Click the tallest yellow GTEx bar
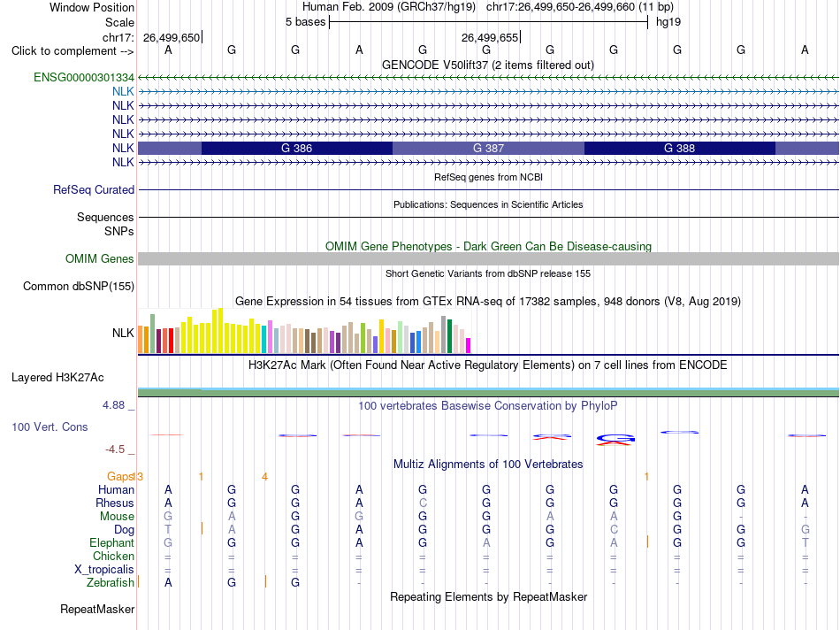Image resolution: width=840 pixels, height=630 pixels. pos(220,331)
